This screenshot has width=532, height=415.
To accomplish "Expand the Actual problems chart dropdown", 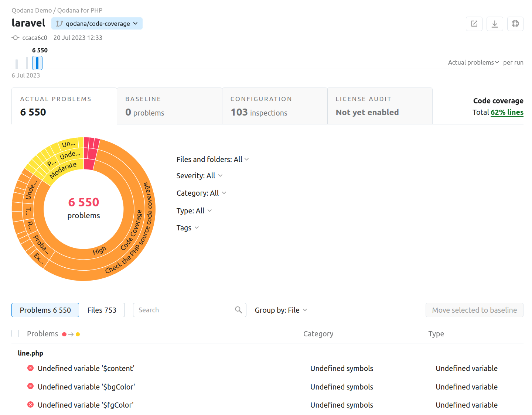I will 473,62.
